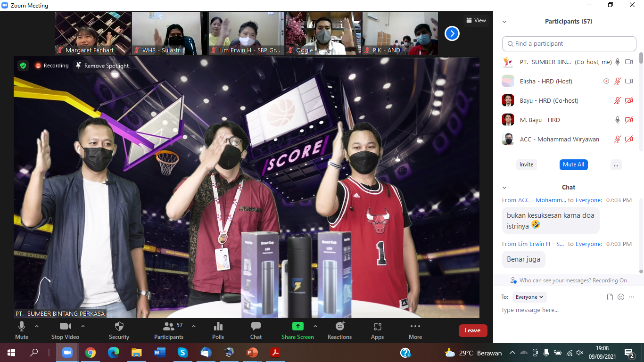Select Elisha - HRD (Host) name in list
644x362 pixels.
click(546, 81)
